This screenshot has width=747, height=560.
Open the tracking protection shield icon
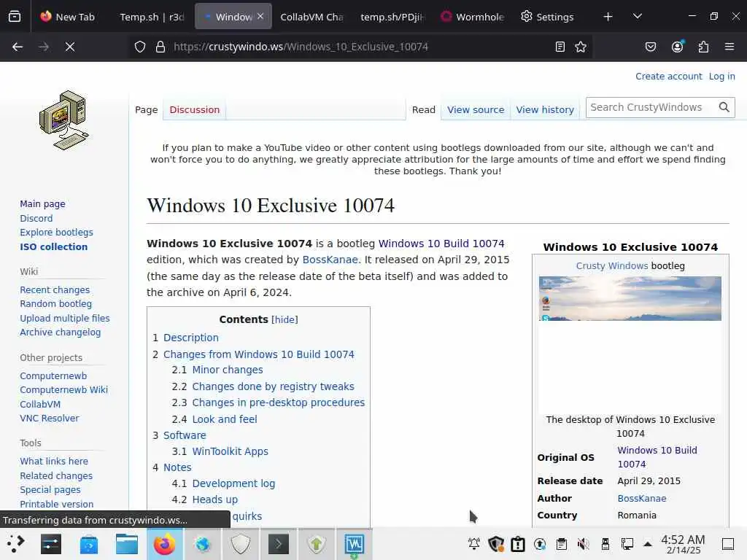139,47
